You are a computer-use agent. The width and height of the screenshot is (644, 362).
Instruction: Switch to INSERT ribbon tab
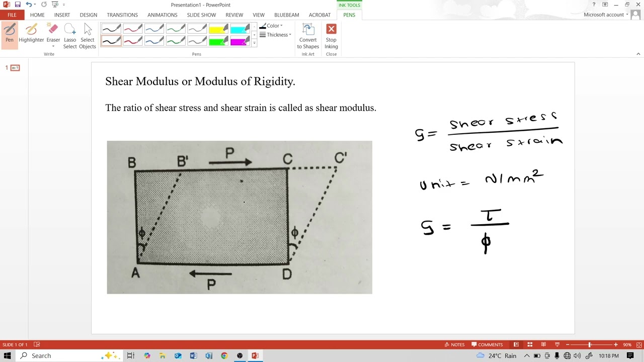click(x=62, y=15)
